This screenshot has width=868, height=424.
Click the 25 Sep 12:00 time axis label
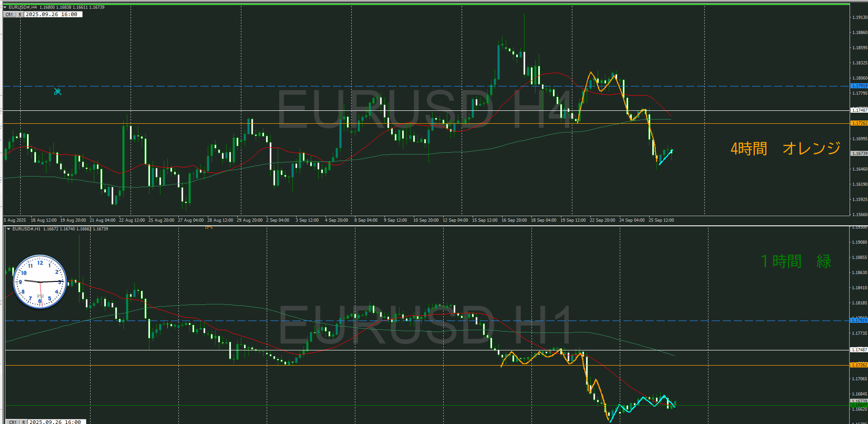point(661,220)
